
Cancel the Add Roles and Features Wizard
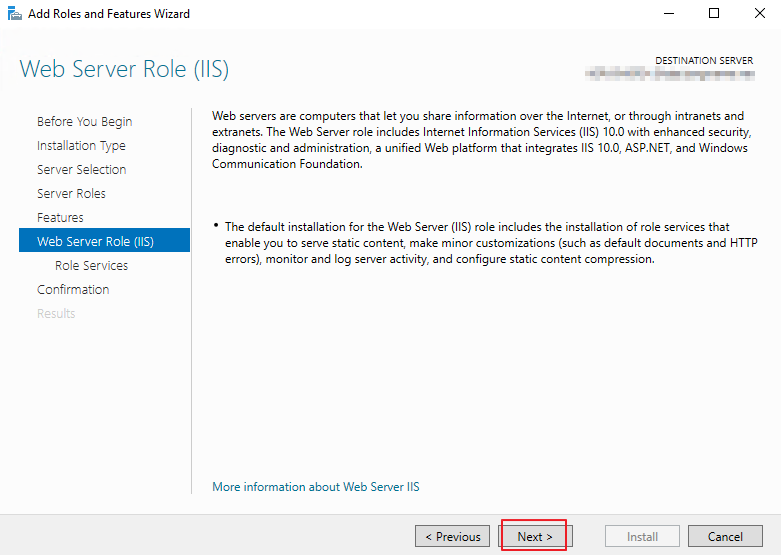pyautogui.click(x=725, y=537)
